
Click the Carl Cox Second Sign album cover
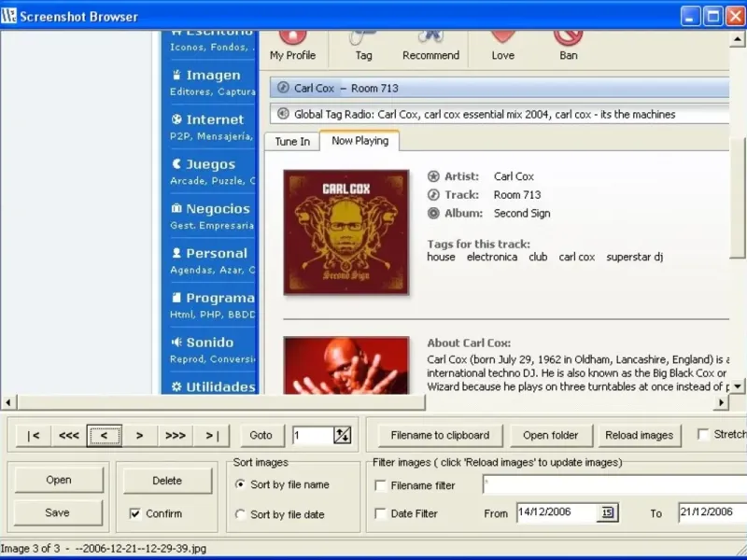click(346, 231)
